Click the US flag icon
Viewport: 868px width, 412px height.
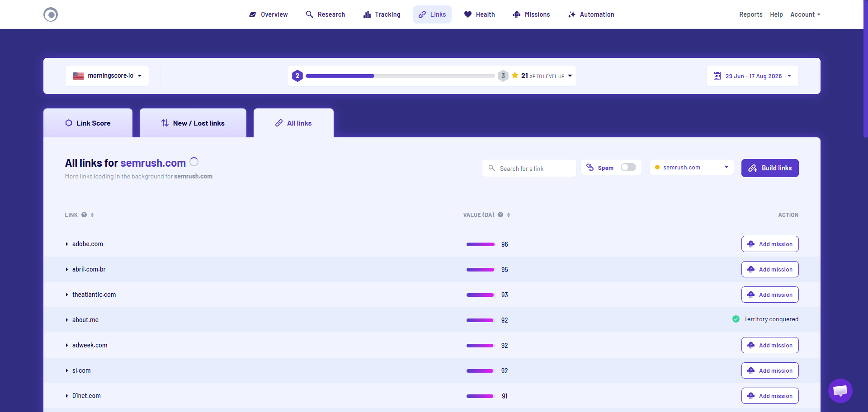click(x=78, y=76)
